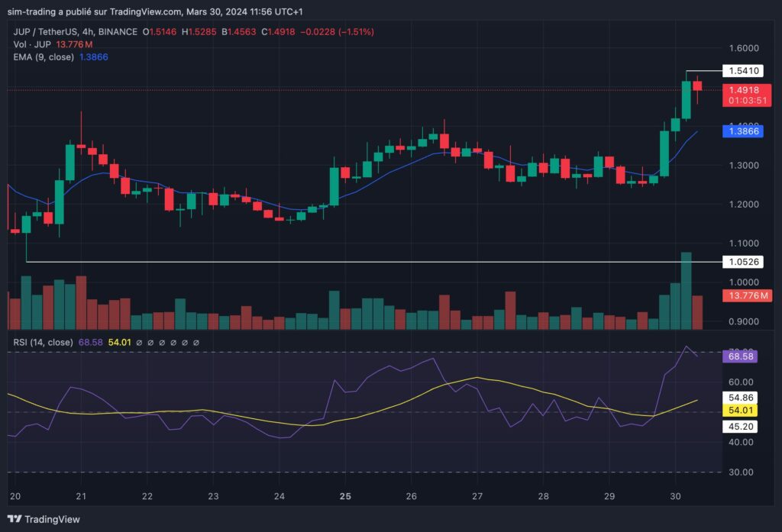Click the 1.5410 price label

[x=743, y=71]
